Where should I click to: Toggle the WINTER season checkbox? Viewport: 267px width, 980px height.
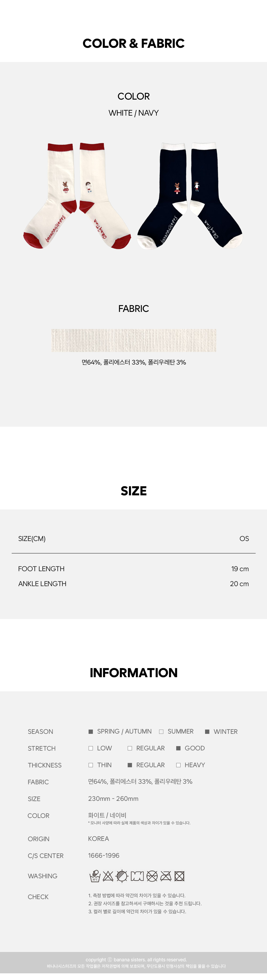coord(207,732)
